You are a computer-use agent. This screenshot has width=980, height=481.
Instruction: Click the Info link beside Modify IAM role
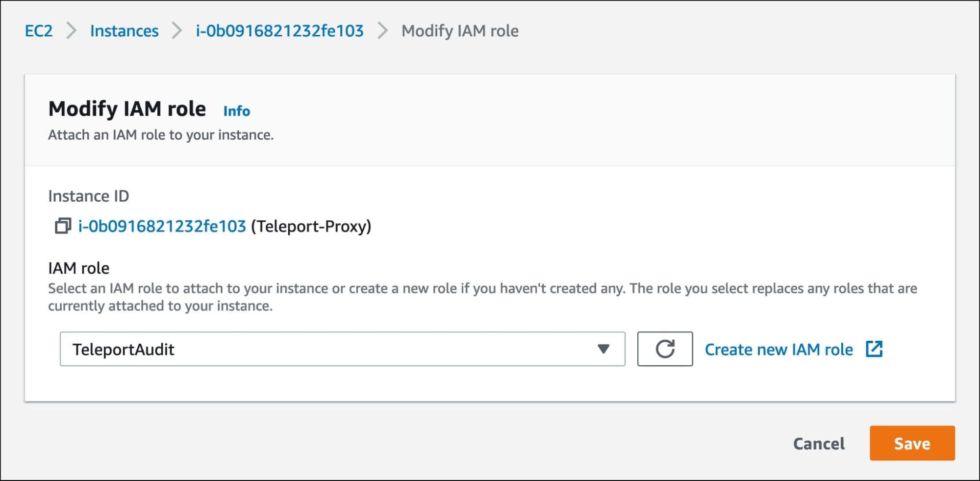tap(236, 111)
